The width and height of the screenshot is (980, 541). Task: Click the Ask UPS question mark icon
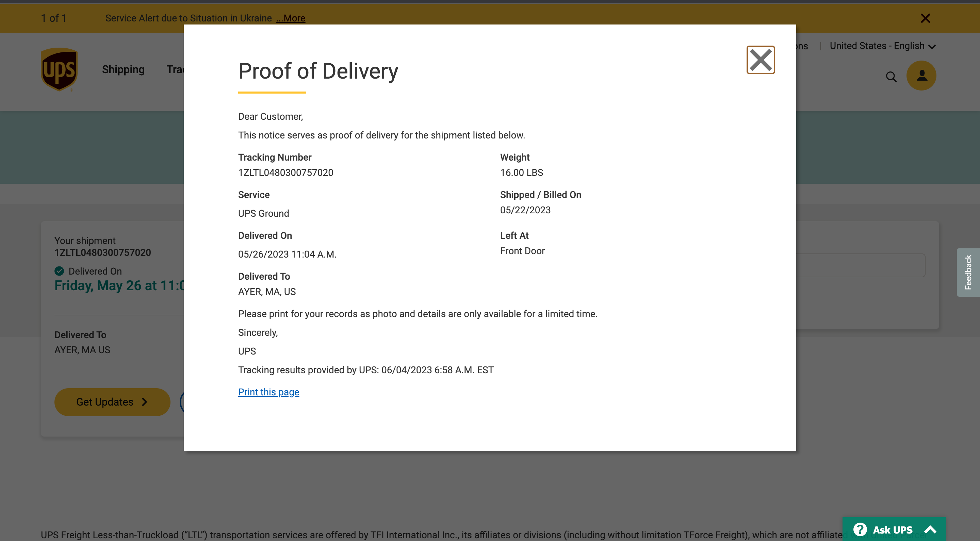point(860,529)
